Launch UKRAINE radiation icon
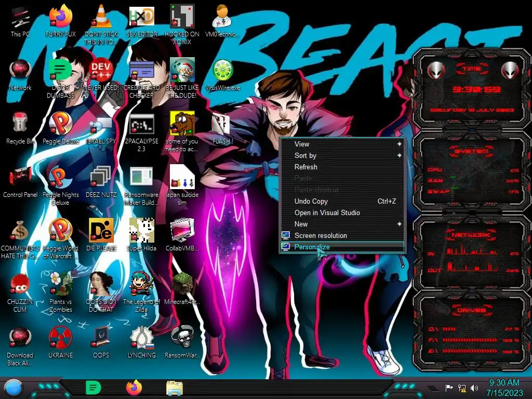This screenshot has height=399, width=532. (60, 342)
